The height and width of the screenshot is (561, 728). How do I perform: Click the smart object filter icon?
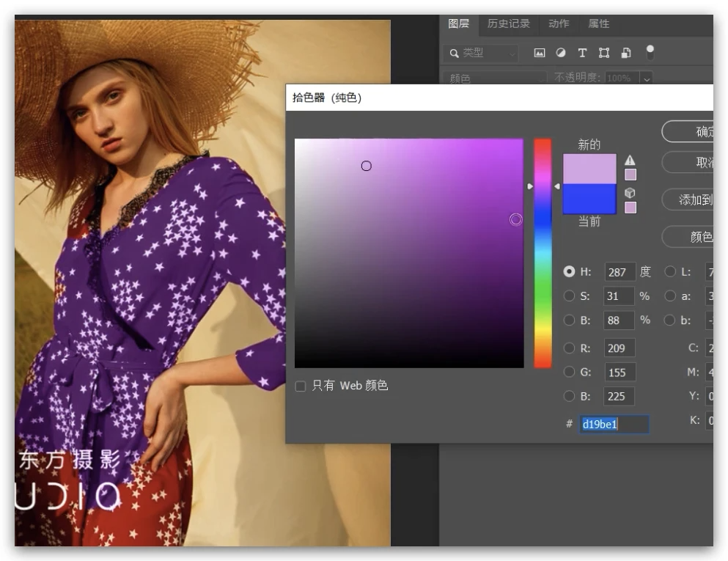tap(626, 53)
